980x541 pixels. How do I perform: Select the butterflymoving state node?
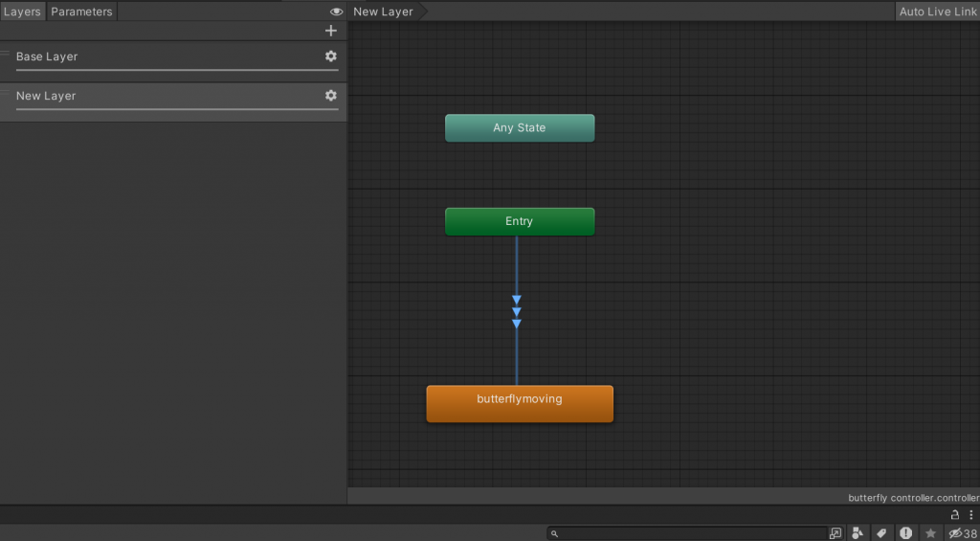coord(520,403)
